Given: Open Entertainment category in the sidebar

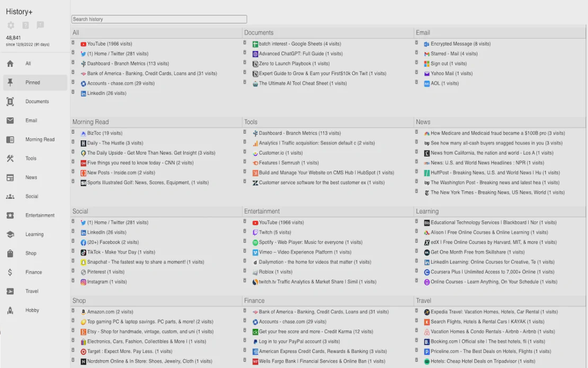Looking at the screenshot, I should pos(35,215).
